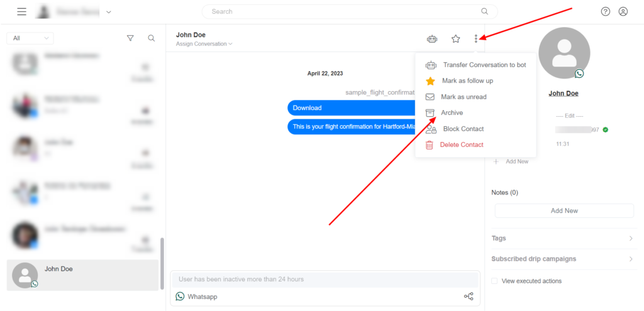Image resolution: width=644 pixels, height=311 pixels.
Task: Click the green verified badge by phone number
Action: [606, 129]
